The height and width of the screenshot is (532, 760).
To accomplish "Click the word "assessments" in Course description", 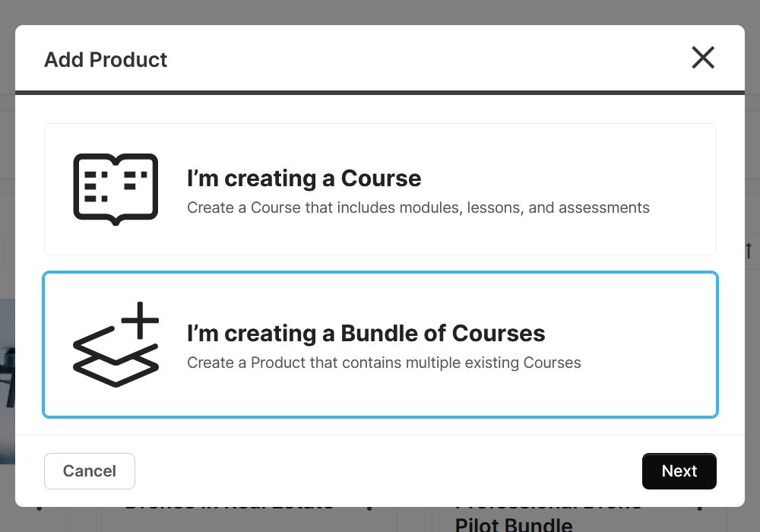I will [603, 207].
